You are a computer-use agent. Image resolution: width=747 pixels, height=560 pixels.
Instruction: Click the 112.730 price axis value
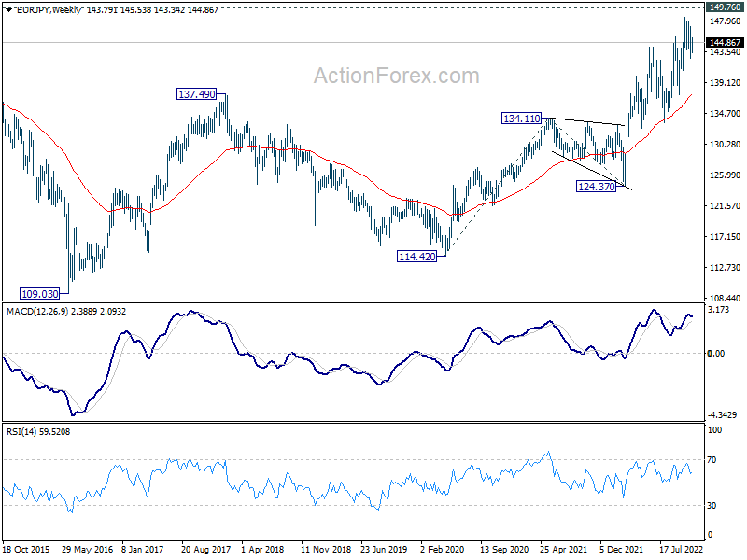point(726,268)
